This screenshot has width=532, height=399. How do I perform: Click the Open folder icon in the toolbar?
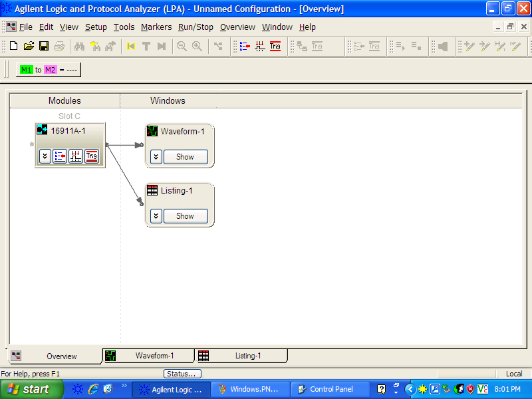pos(29,46)
